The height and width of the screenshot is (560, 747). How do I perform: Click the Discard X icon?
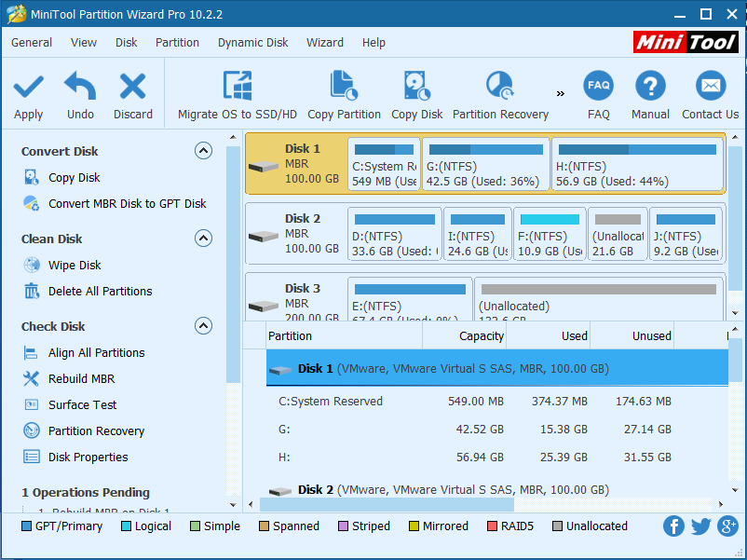point(132,87)
